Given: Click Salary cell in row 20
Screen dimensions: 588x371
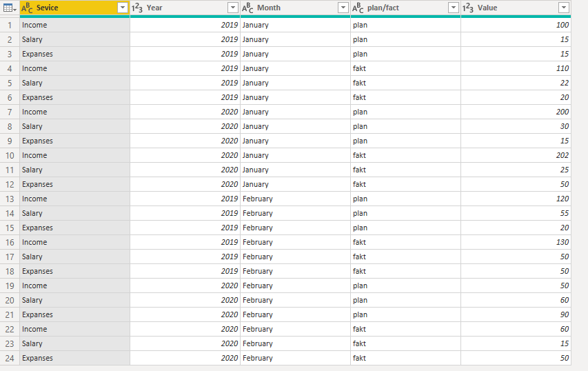Looking at the screenshot, I should pyautogui.click(x=74, y=301).
